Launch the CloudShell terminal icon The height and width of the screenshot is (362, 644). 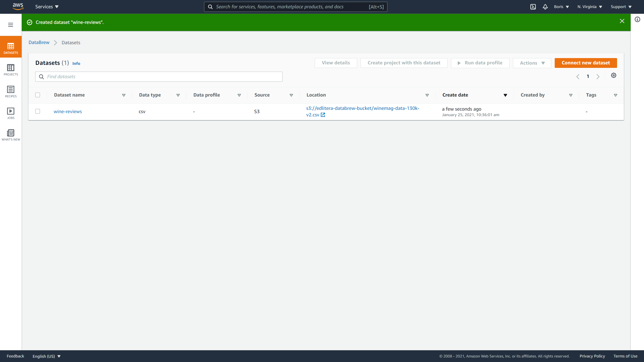click(533, 7)
